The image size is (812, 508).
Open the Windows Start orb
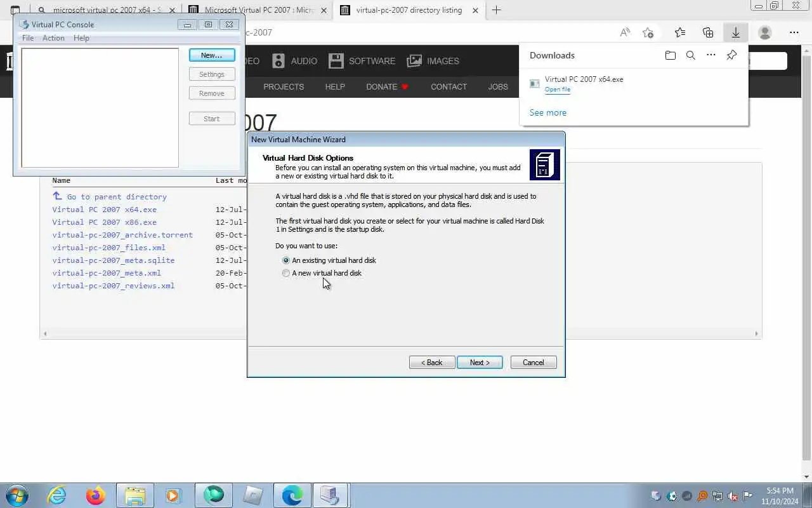point(17,495)
